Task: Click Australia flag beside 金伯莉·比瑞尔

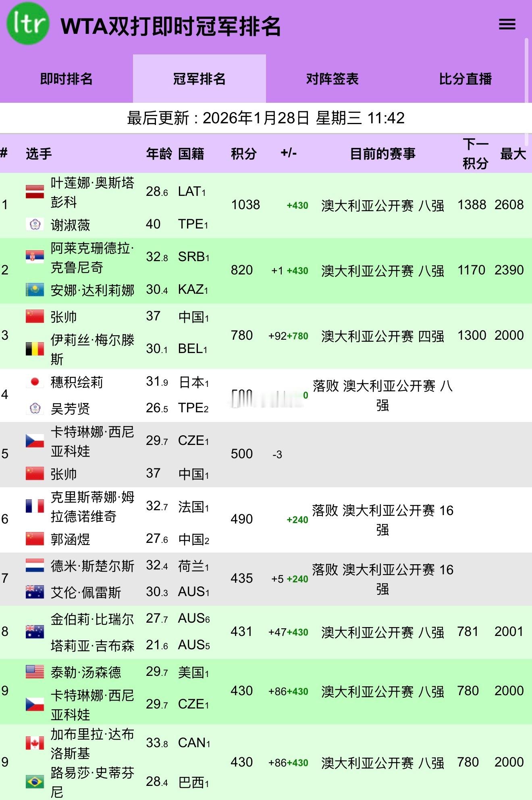Action: [35, 632]
